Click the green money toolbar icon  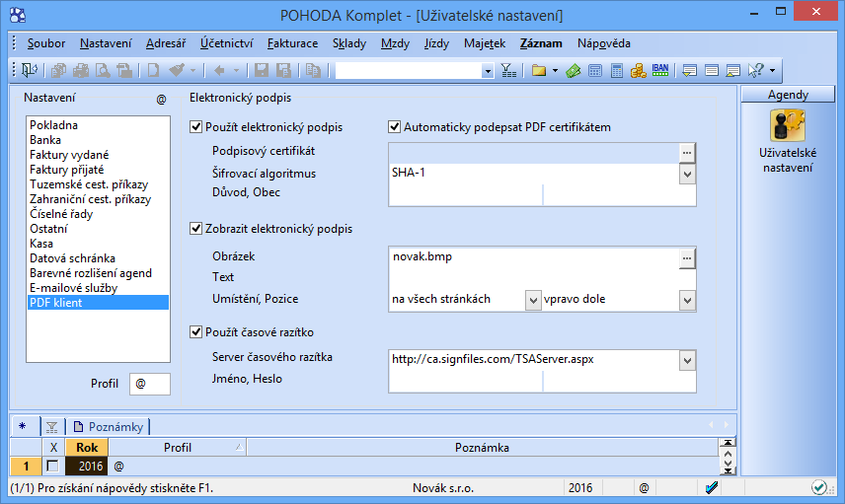[573, 70]
